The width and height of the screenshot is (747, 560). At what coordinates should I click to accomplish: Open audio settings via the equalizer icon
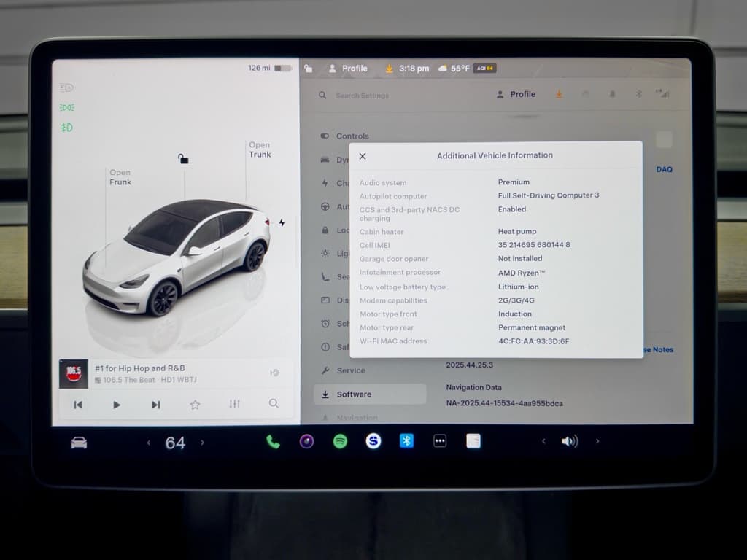(x=234, y=403)
